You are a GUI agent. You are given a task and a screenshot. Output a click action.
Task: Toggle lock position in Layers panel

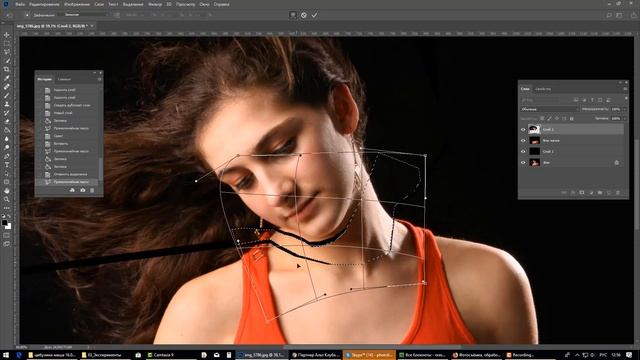tap(557, 118)
